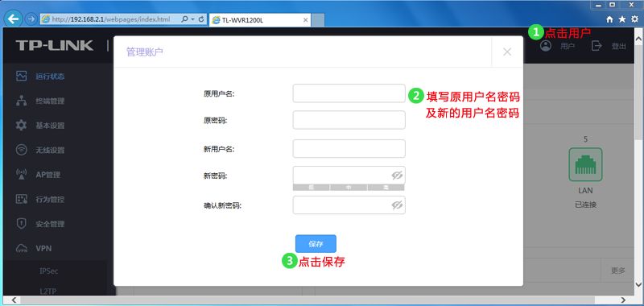
Task: Switch to the TL-WVR1200L browser tab
Action: (x=259, y=19)
